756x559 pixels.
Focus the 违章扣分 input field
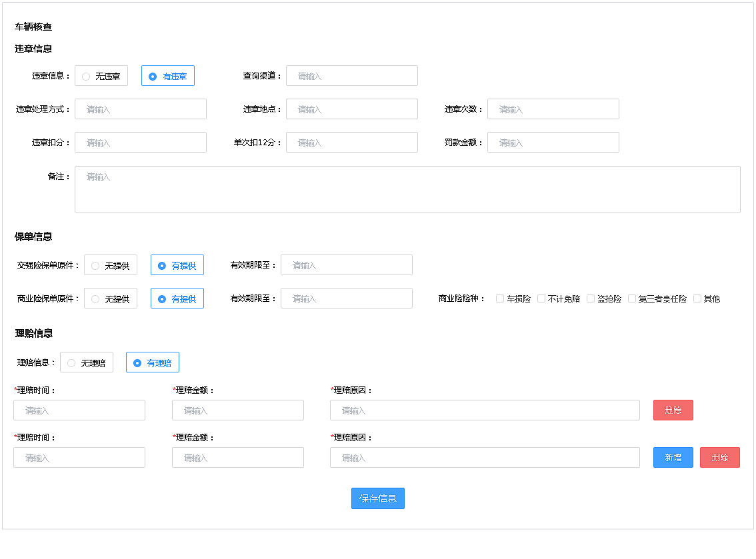click(x=140, y=142)
